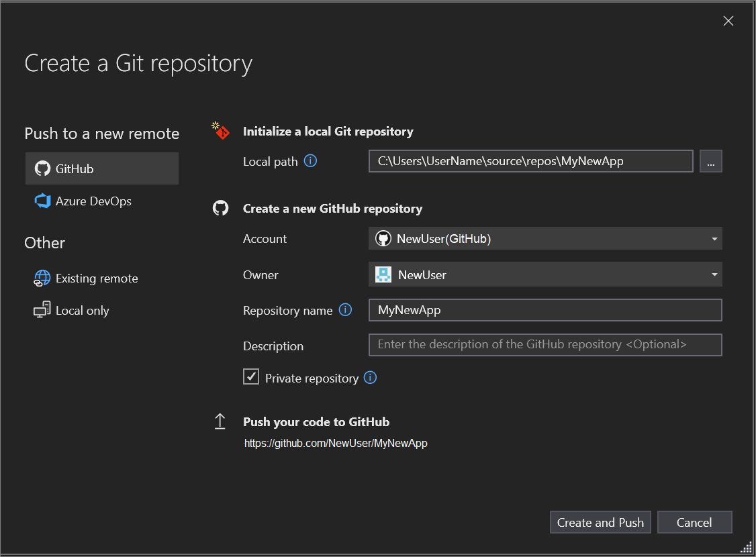756x557 pixels.
Task: Click the Local path info icon
Action: pyautogui.click(x=310, y=161)
